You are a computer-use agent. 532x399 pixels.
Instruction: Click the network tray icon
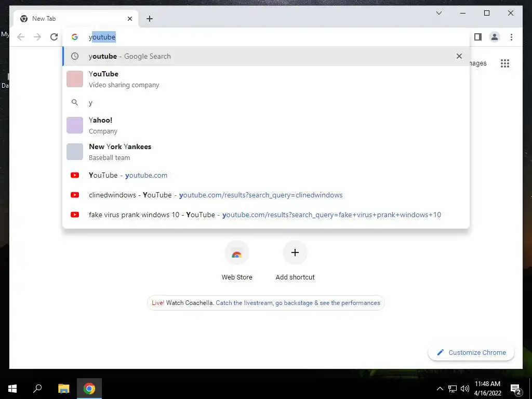(453, 389)
